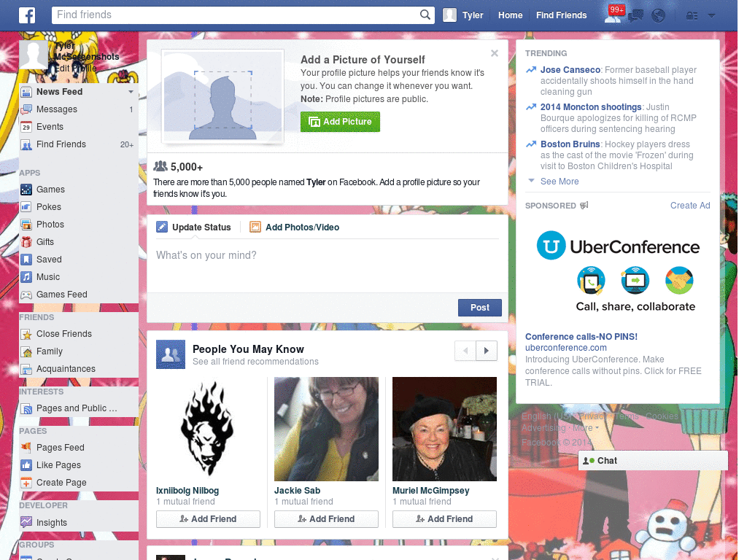
Task: Click the Games app icon
Action: pos(27,190)
